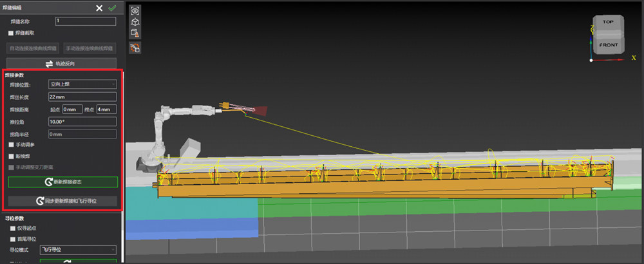This screenshot has height=264, width=644.
Task: Click the cube with warning icon
Action: (135, 33)
